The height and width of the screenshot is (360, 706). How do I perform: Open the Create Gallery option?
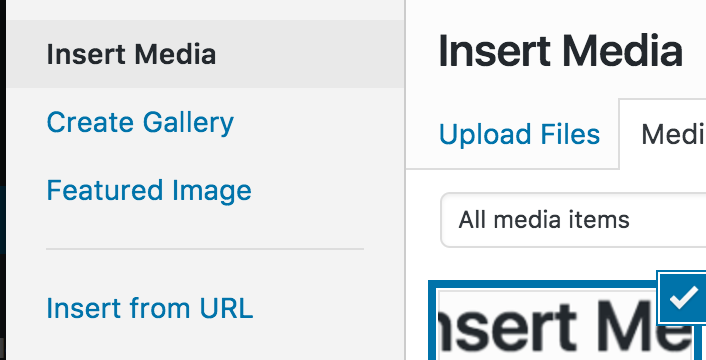pyautogui.click(x=140, y=122)
